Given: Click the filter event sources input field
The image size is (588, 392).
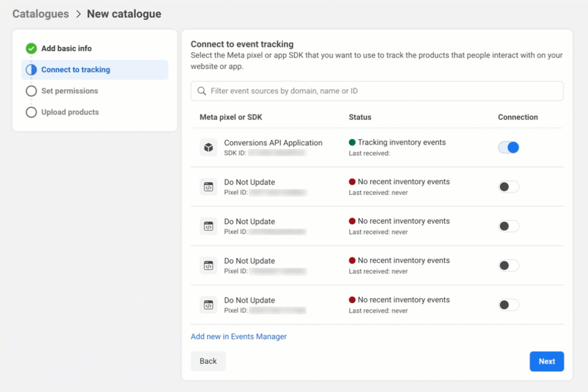Looking at the screenshot, I should click(348, 91).
